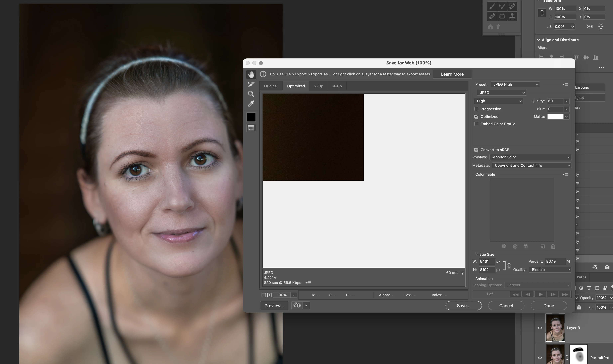Select the Eyedropper tool in dialog
Screen dimensions: 613x364
251,104
